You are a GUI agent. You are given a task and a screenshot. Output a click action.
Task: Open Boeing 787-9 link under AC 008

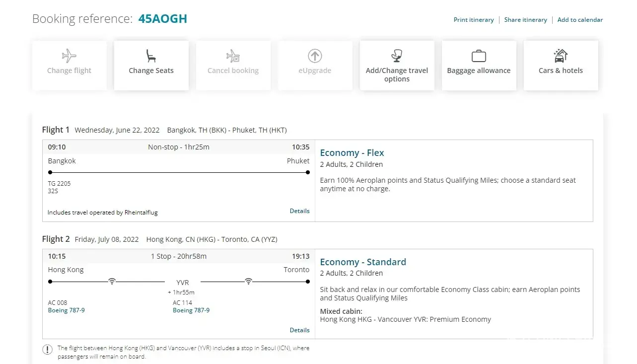[x=66, y=310]
